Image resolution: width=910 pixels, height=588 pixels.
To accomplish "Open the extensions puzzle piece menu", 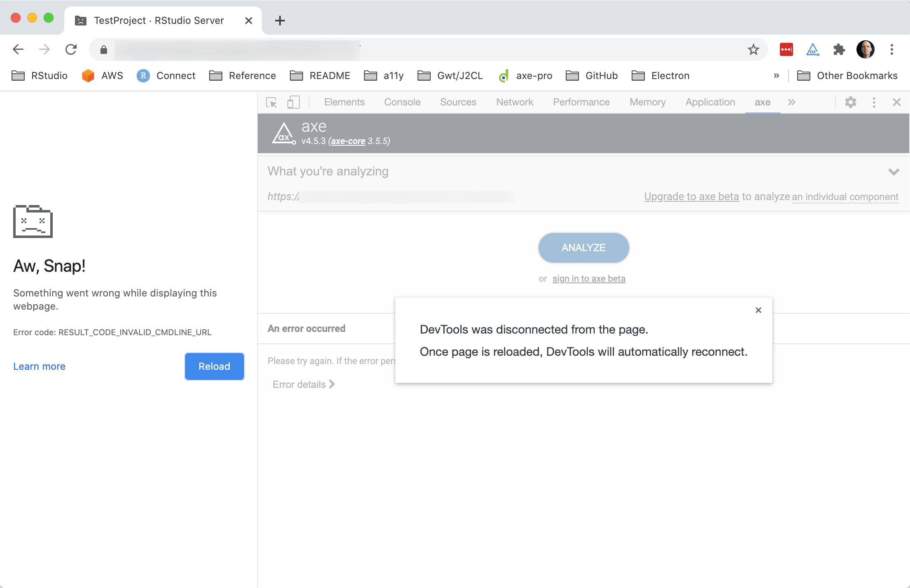I will pyautogui.click(x=839, y=49).
